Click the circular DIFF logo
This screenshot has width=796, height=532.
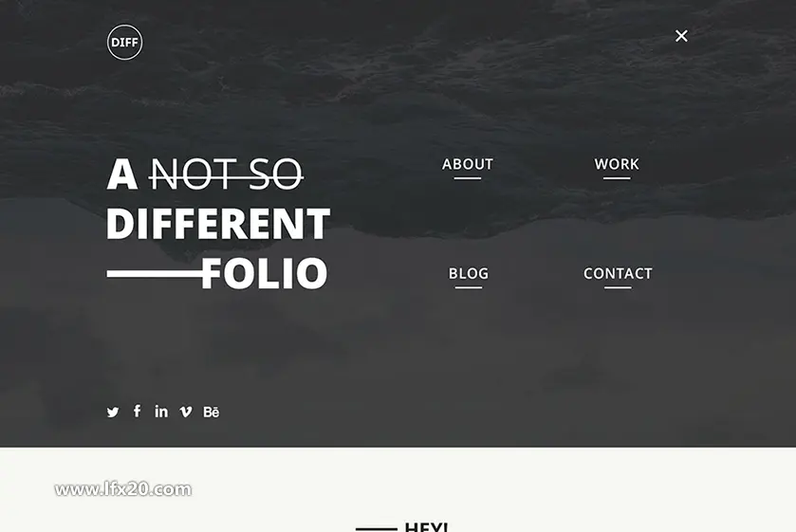point(125,42)
